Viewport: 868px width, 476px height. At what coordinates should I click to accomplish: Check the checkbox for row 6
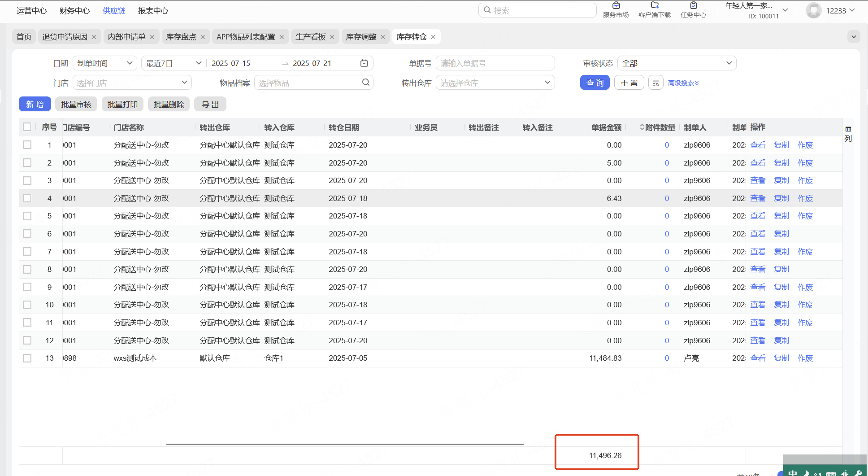coord(27,234)
